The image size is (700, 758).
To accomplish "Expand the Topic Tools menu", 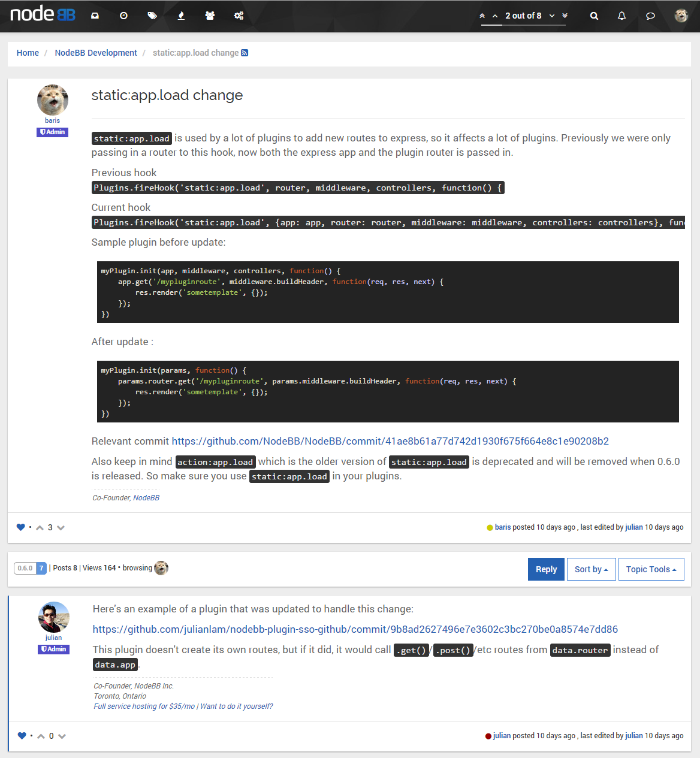I will 651,569.
